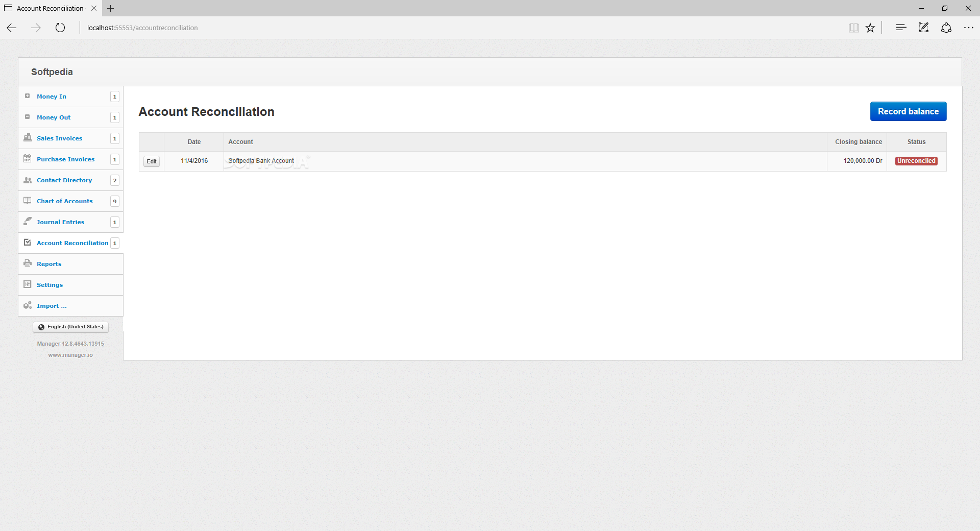The height and width of the screenshot is (531, 980).
Task: Open the Account Reconciliation menu item
Action: 70,243
